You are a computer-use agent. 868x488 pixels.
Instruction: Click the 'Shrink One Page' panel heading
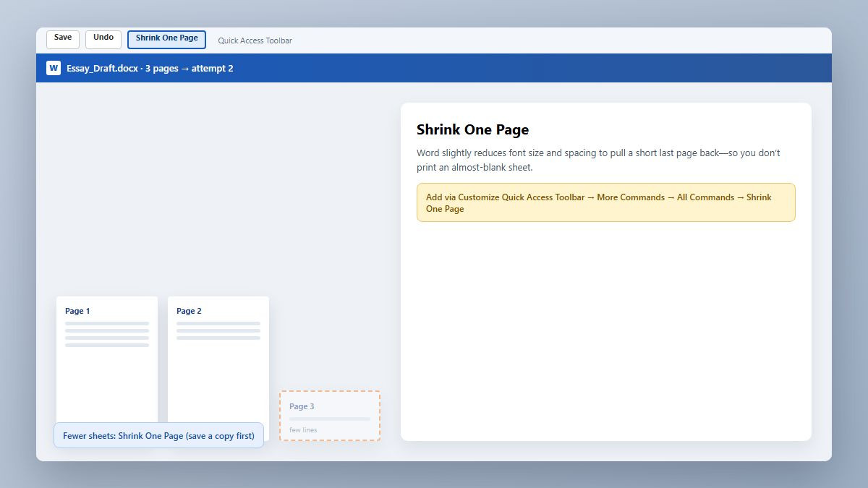(x=473, y=130)
